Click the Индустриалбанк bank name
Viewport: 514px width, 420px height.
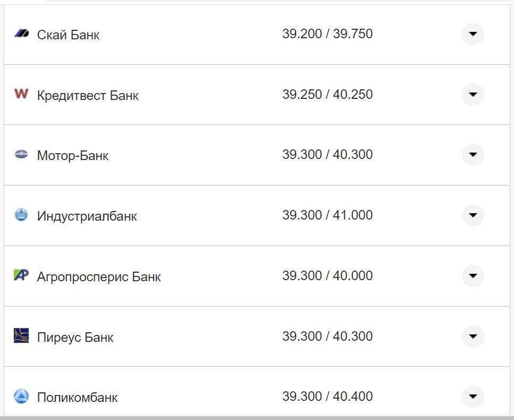[x=87, y=216]
